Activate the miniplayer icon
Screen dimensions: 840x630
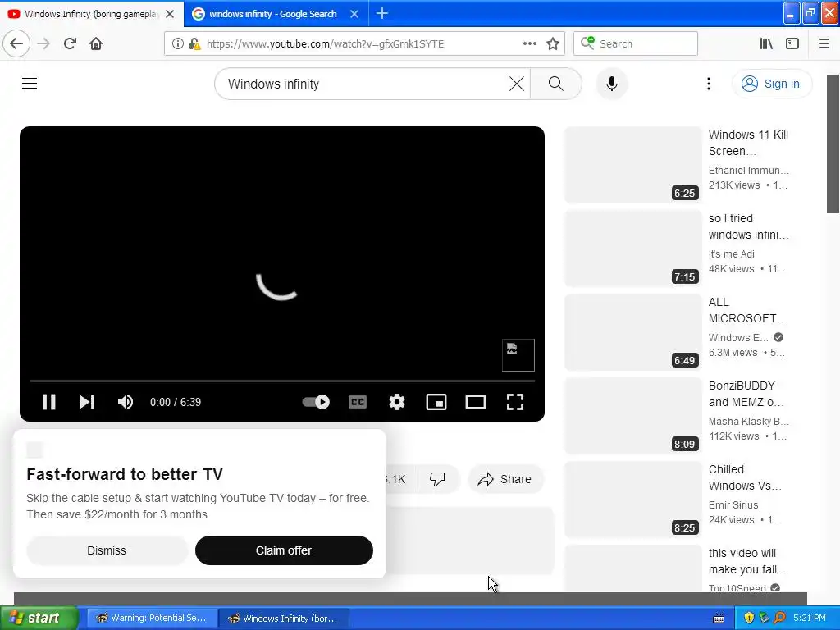click(x=436, y=402)
